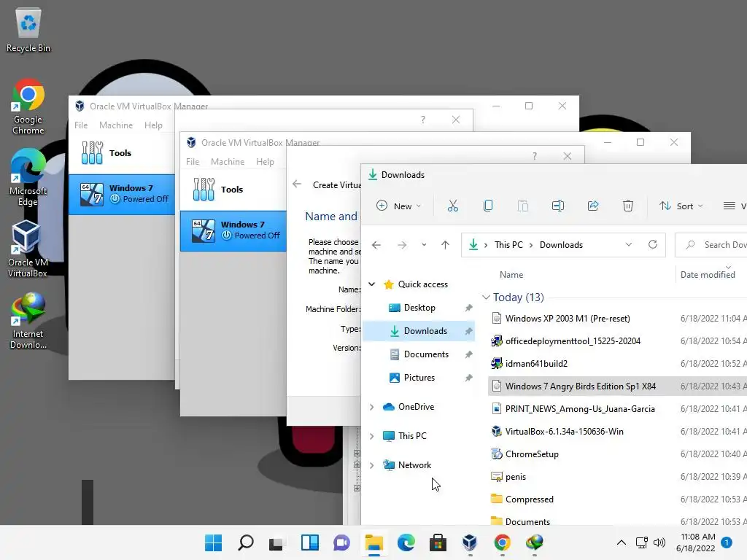The height and width of the screenshot is (560, 747).
Task: Open the Widgets icon on the taskbar
Action: pyautogui.click(x=309, y=542)
